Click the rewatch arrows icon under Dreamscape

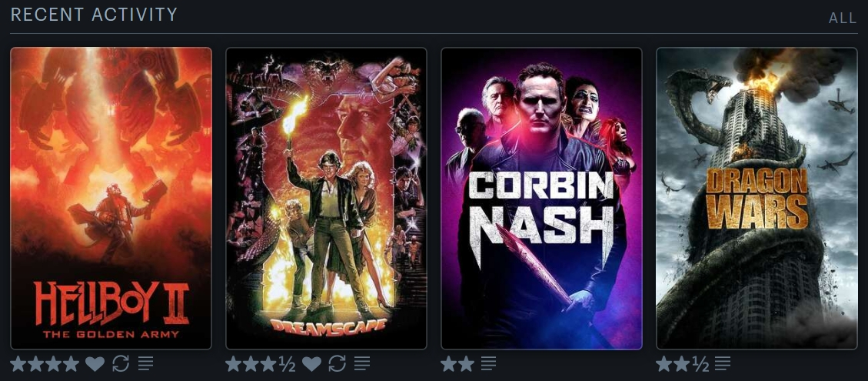(x=337, y=364)
